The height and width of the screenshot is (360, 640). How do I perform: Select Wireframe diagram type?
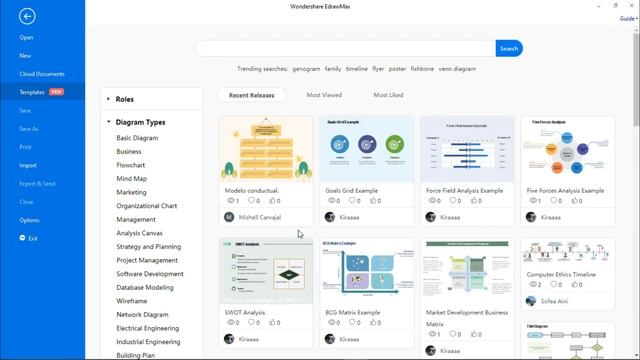click(131, 301)
